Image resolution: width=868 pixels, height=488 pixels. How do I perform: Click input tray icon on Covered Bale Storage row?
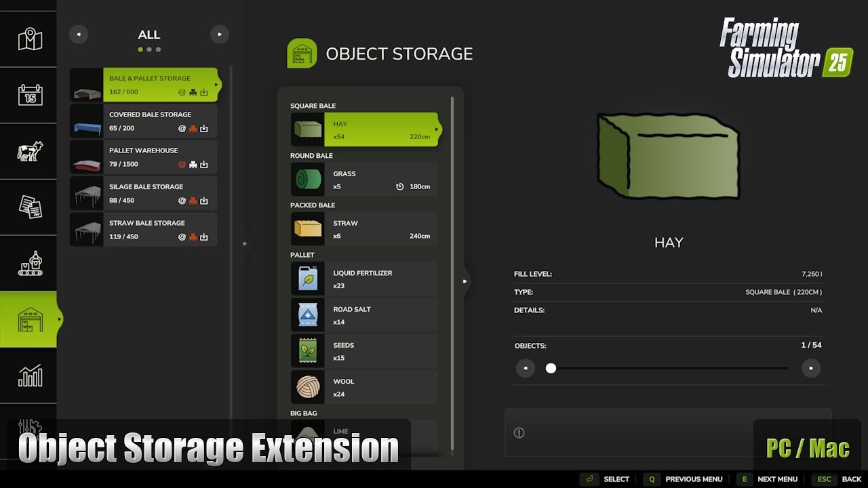pyautogui.click(x=203, y=129)
